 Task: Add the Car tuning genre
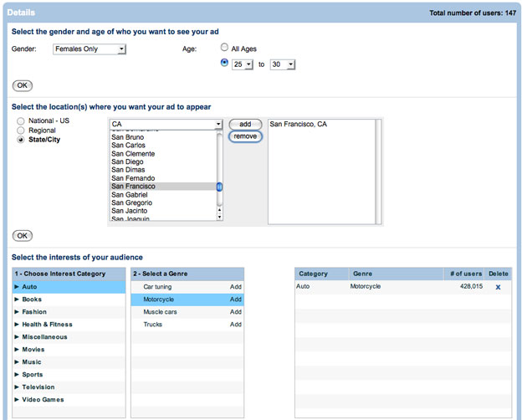pos(236,287)
